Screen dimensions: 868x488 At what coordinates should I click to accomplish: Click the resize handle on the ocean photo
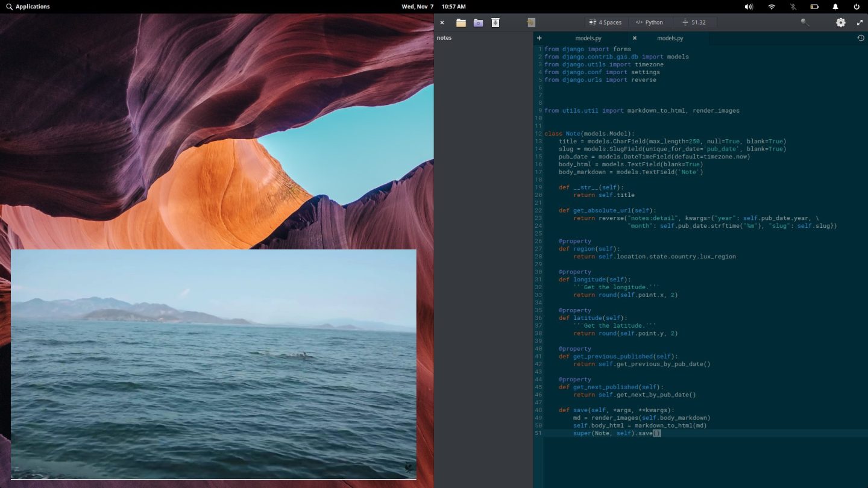coord(407,467)
